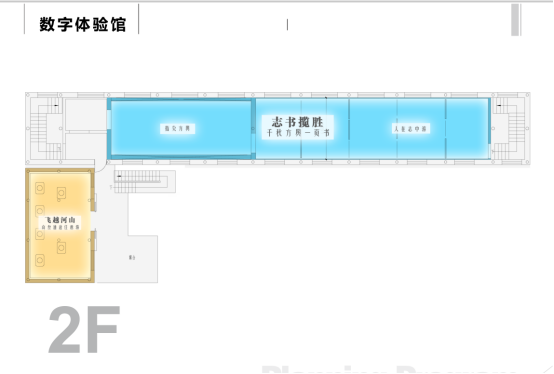The height and width of the screenshot is (374, 554).
Task: Click the top-right staircase symbol
Action: click(x=508, y=129)
